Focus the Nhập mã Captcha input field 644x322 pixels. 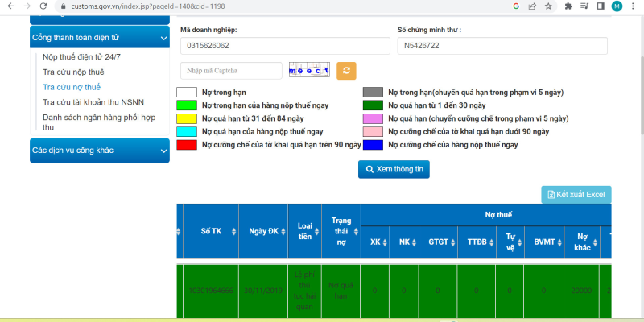click(231, 71)
